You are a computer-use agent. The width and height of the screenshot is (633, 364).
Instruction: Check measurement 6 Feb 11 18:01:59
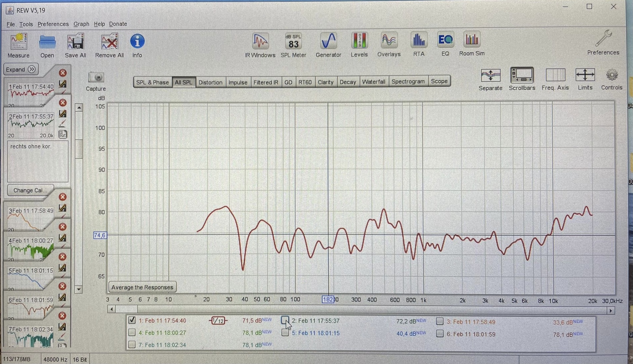click(x=440, y=333)
